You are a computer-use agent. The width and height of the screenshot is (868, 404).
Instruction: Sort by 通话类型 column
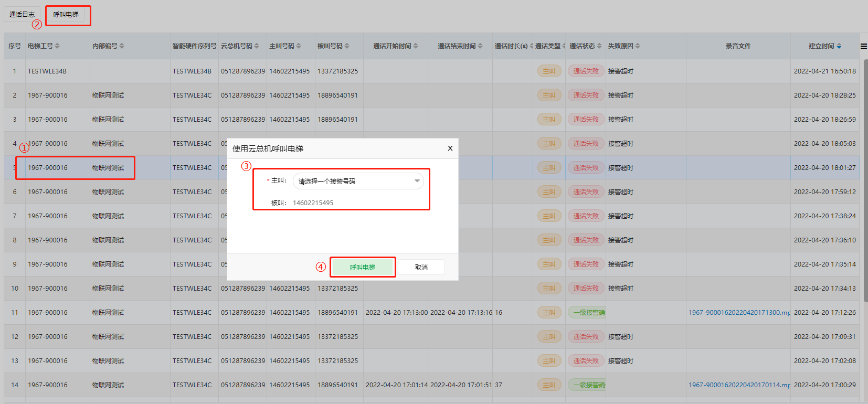pos(564,46)
